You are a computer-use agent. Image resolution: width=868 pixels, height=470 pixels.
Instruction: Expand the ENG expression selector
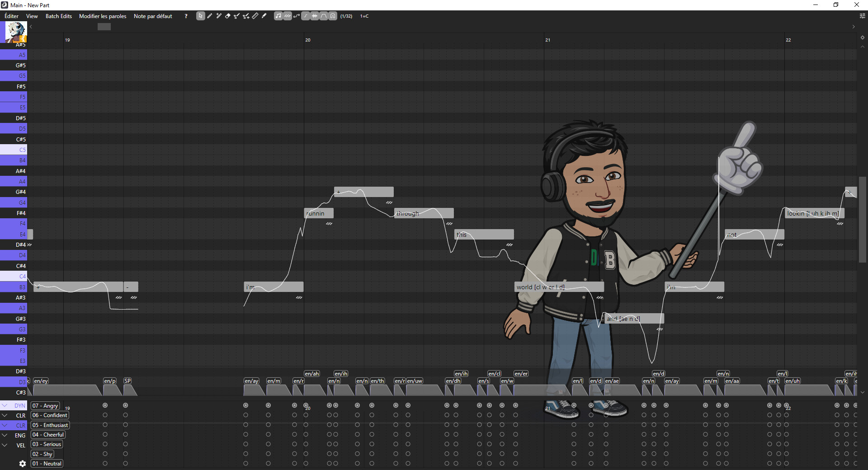[x=5, y=435]
